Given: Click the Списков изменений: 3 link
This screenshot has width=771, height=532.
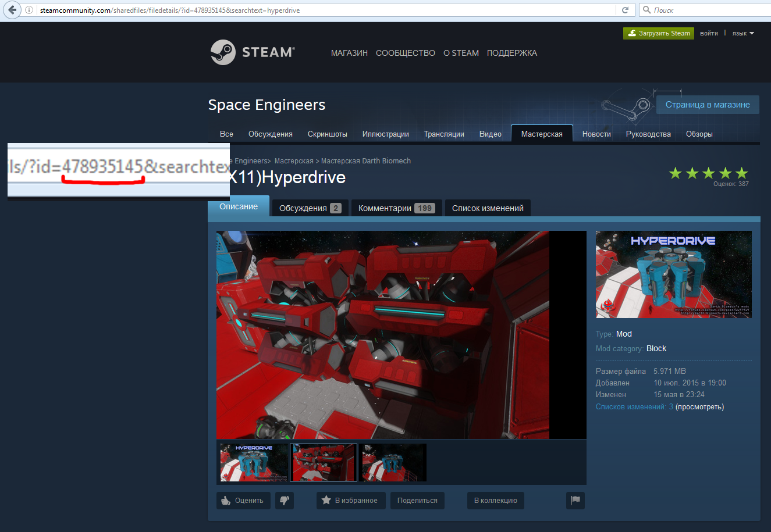Looking at the screenshot, I should [634, 407].
